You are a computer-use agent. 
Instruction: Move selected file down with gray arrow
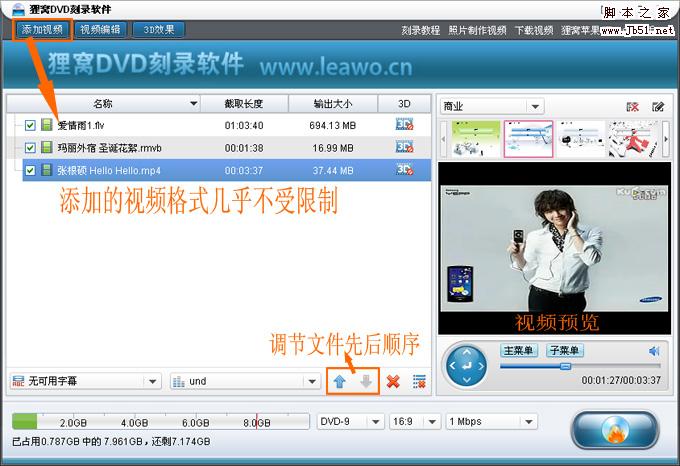366,381
